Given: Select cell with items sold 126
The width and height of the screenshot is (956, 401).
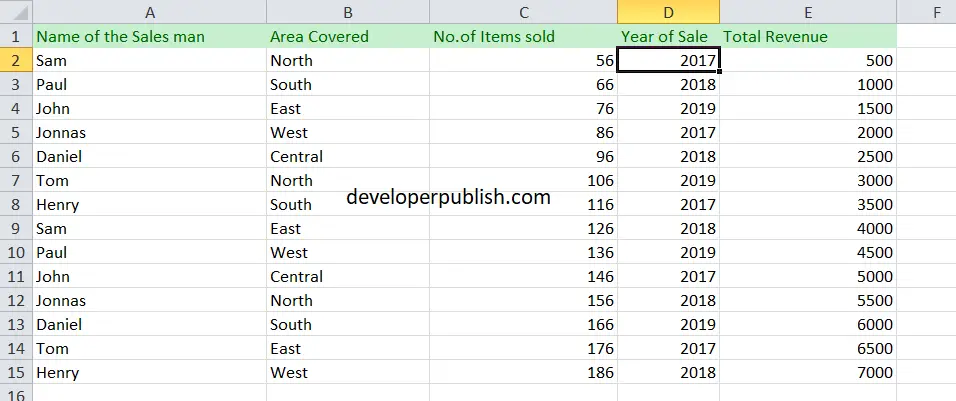Looking at the screenshot, I should [x=523, y=229].
